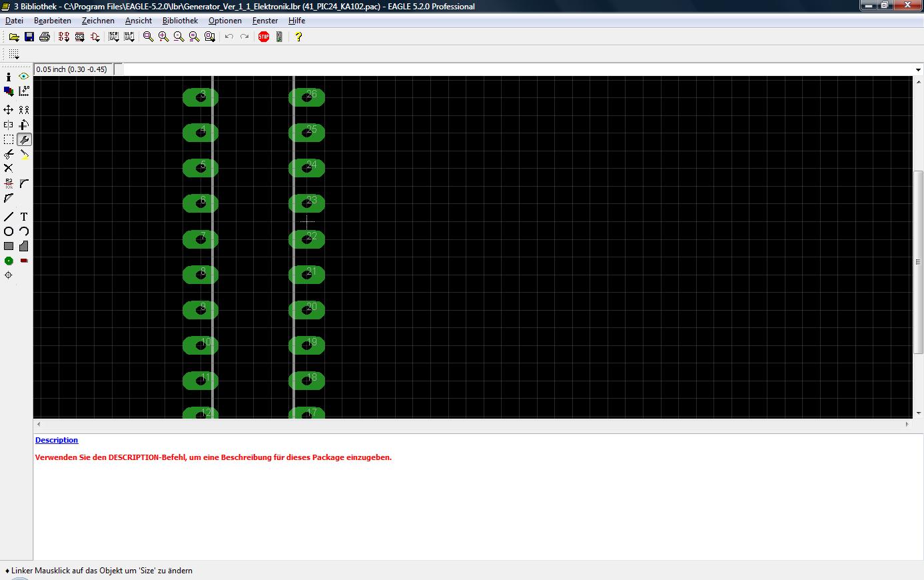Select the Copy tool with two figures
Image resolution: width=924 pixels, height=580 pixels.
coord(24,110)
